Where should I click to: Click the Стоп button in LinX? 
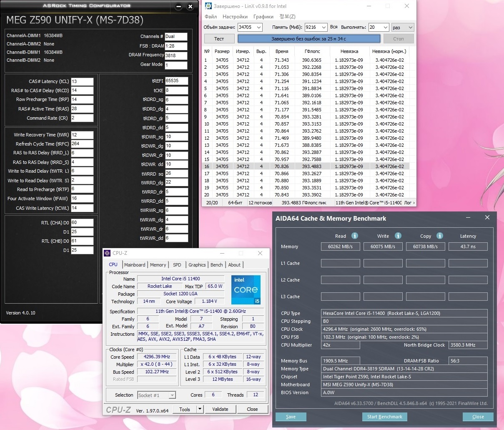pos(399,38)
